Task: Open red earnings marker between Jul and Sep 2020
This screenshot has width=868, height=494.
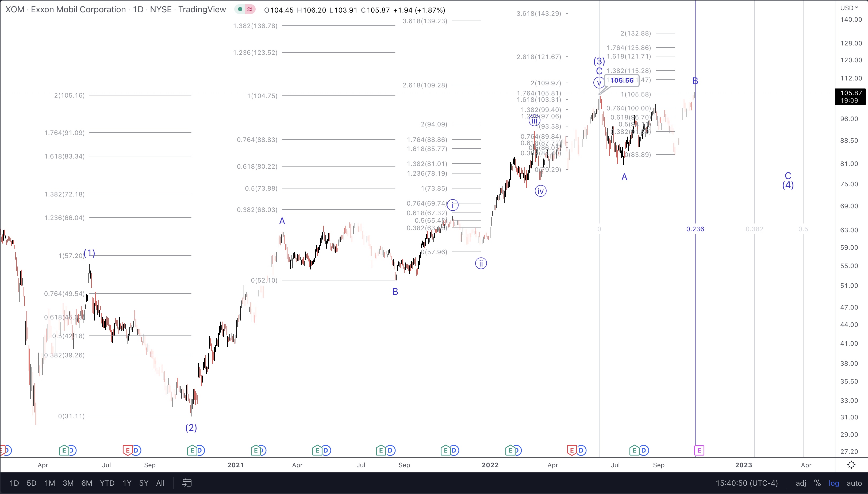Action: [127, 450]
